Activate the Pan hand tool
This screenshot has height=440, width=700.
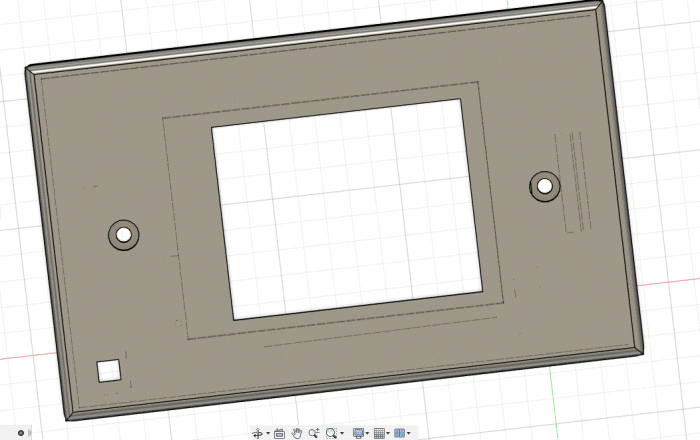[x=297, y=433]
